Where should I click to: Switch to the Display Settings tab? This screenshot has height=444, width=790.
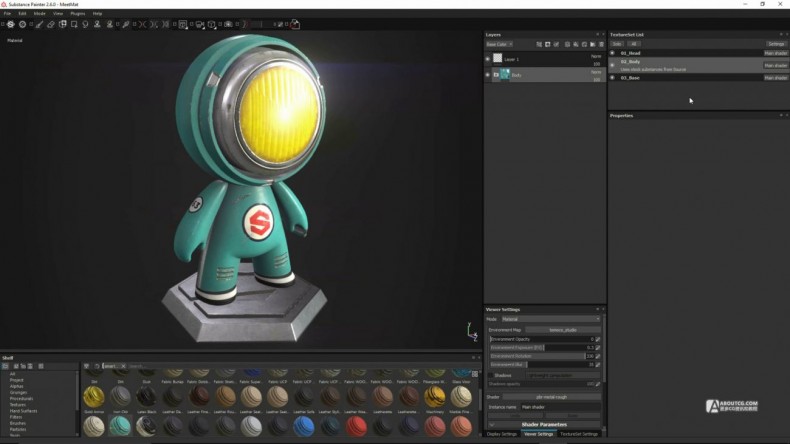502,434
